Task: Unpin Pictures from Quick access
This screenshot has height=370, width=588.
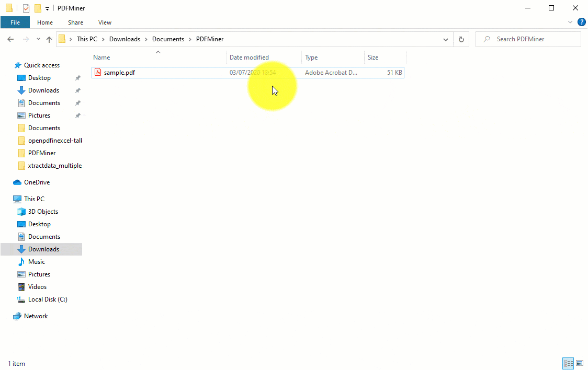Action: pyautogui.click(x=77, y=115)
